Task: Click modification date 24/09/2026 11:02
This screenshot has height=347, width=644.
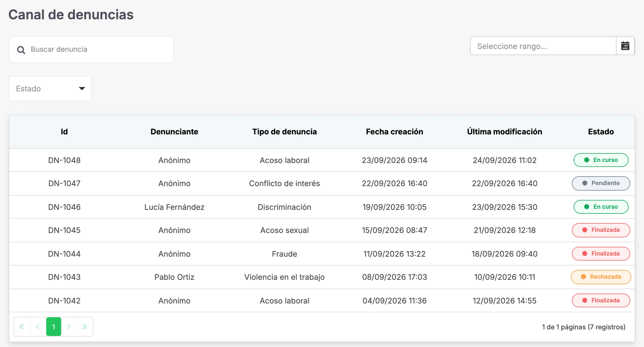Action: tap(505, 160)
